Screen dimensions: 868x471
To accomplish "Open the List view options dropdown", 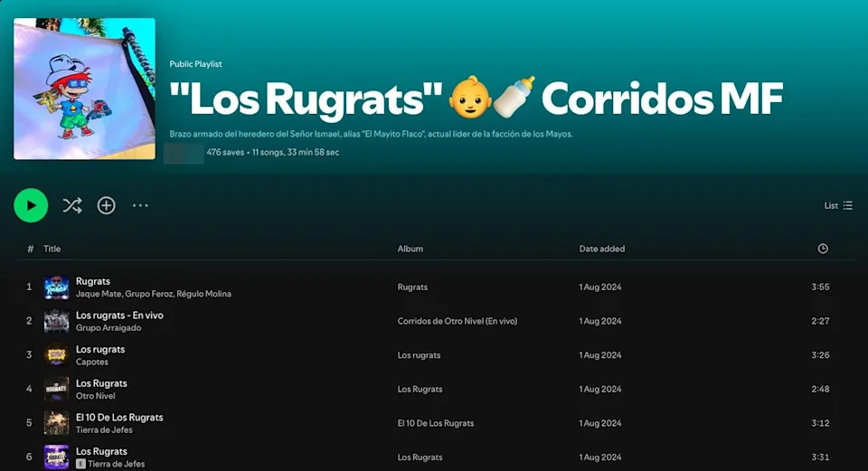I will [838, 205].
